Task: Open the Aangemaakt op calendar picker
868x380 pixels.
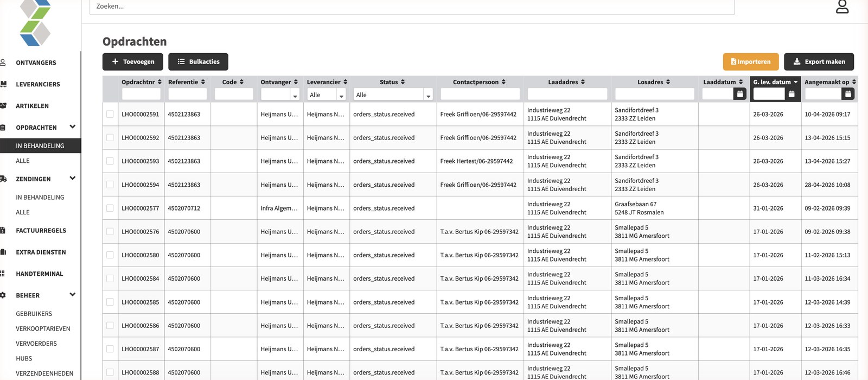Action: [x=848, y=94]
